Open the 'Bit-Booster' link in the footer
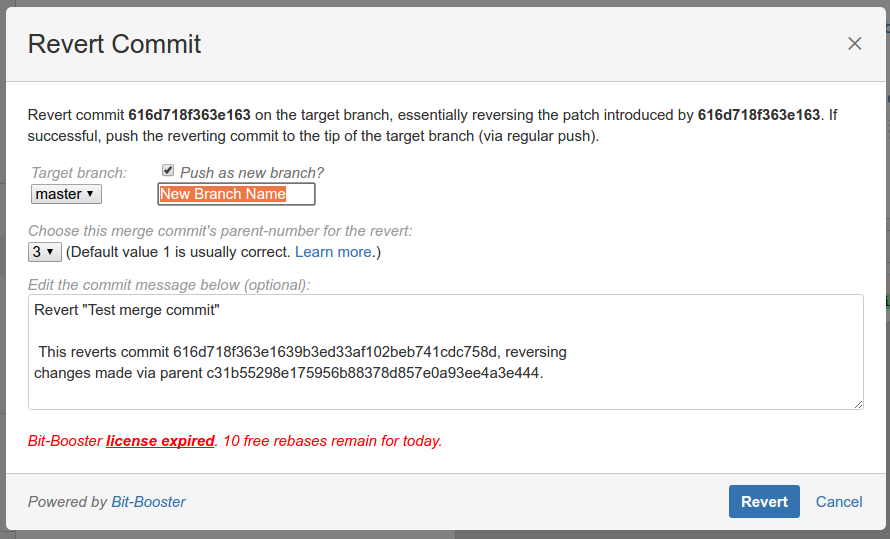 (148, 502)
